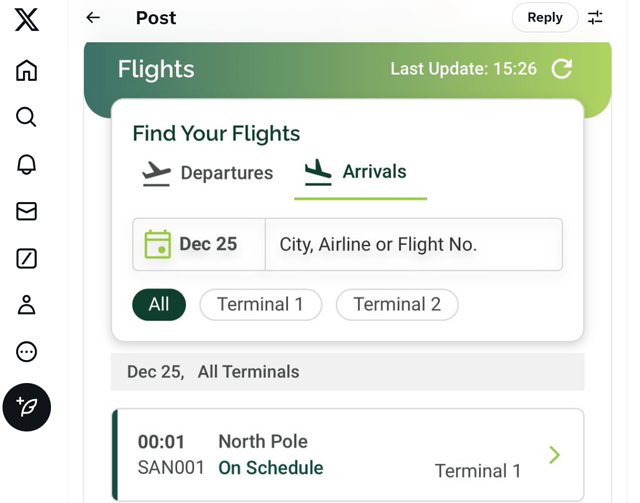Open Profile person icon

27,305
